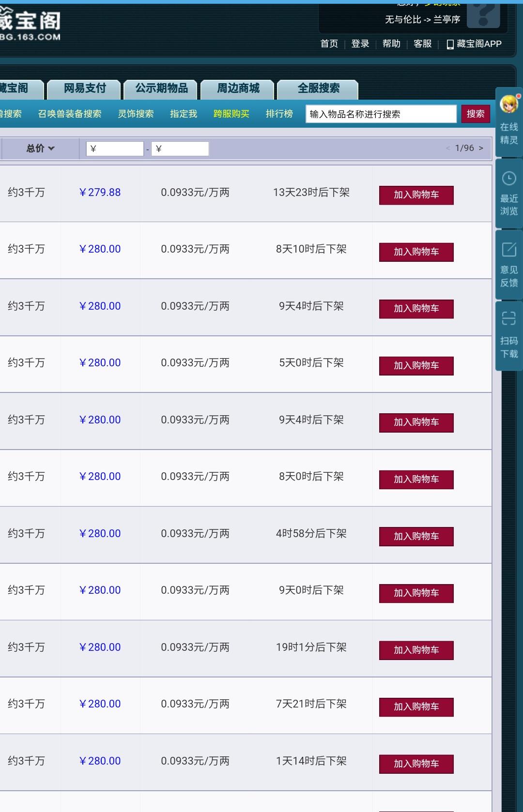Add the ¥279.88 listing to cart
The width and height of the screenshot is (523, 812).
[x=416, y=195]
